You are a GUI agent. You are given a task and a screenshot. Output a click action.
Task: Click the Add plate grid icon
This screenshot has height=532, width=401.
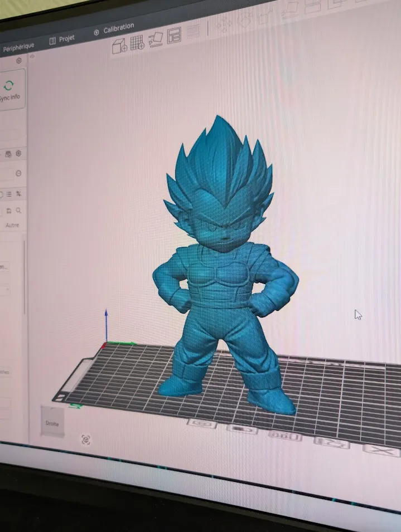[x=137, y=42]
